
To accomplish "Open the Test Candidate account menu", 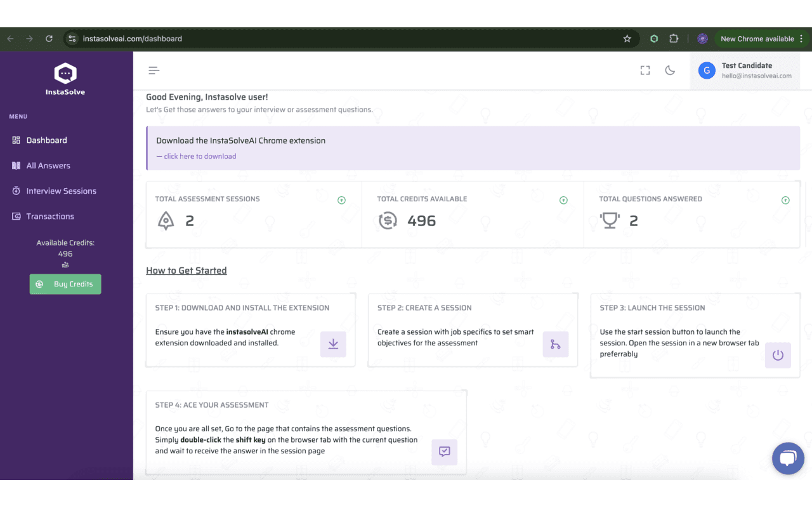I will 745,70.
